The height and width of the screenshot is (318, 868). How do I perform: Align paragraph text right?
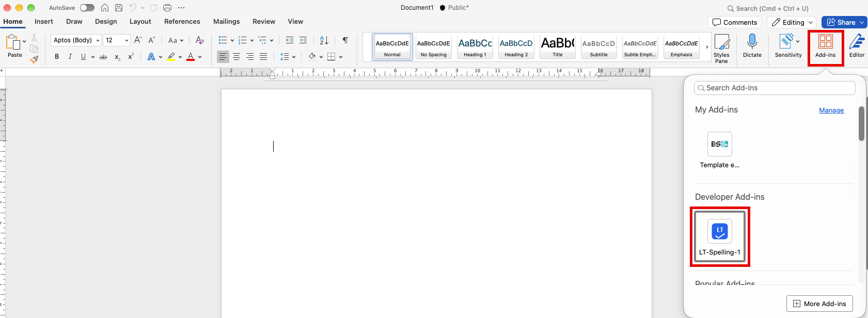[250, 57]
